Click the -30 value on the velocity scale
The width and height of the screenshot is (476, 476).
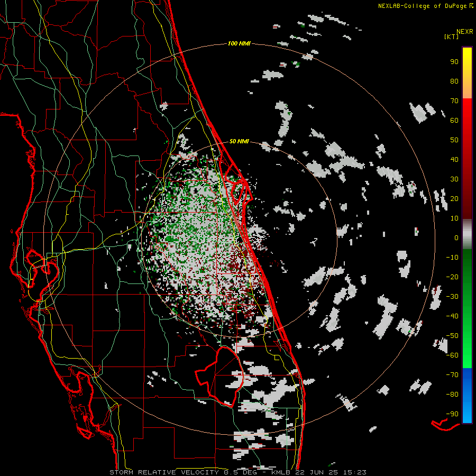coord(452,297)
